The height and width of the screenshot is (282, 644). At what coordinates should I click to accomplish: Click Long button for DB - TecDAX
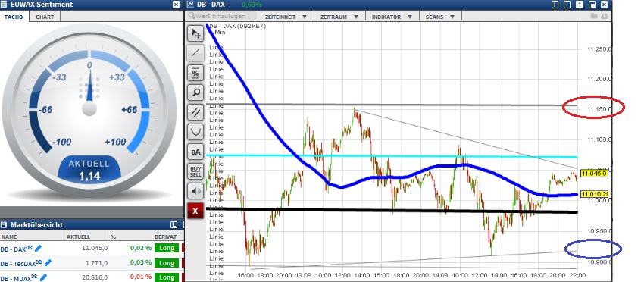pyautogui.click(x=167, y=263)
